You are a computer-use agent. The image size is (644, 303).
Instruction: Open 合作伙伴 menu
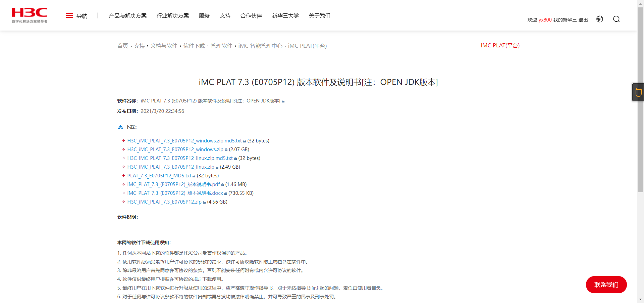pyautogui.click(x=251, y=16)
